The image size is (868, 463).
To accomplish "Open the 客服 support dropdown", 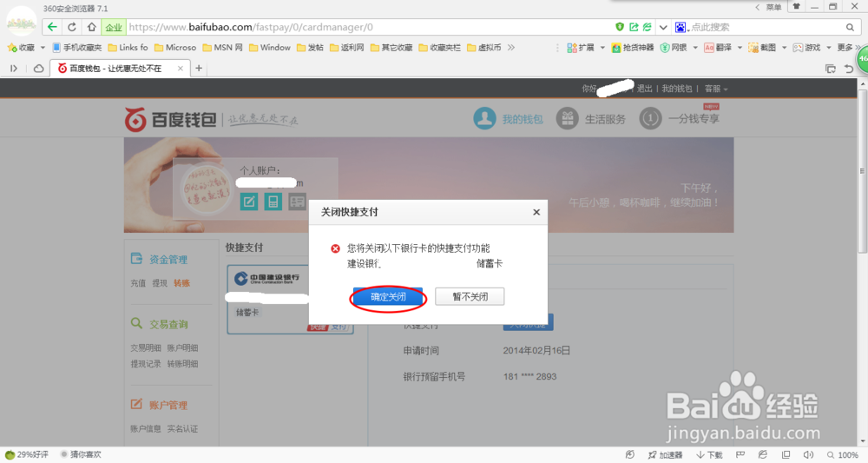I will tap(716, 89).
